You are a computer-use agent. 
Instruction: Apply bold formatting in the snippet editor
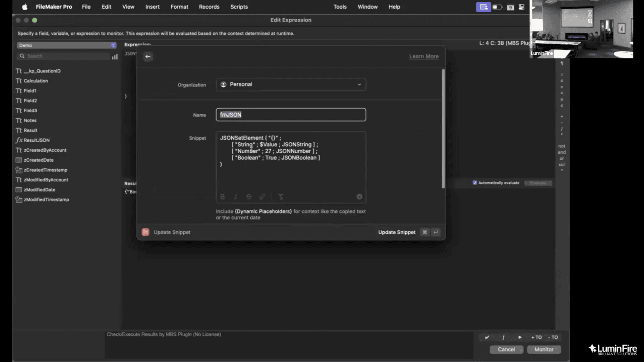pyautogui.click(x=222, y=197)
